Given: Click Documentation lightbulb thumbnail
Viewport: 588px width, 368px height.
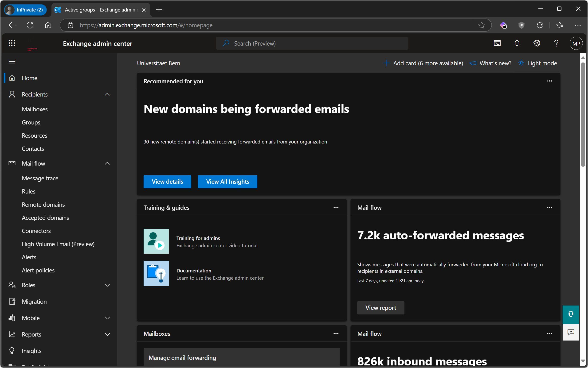Looking at the screenshot, I should tap(156, 274).
